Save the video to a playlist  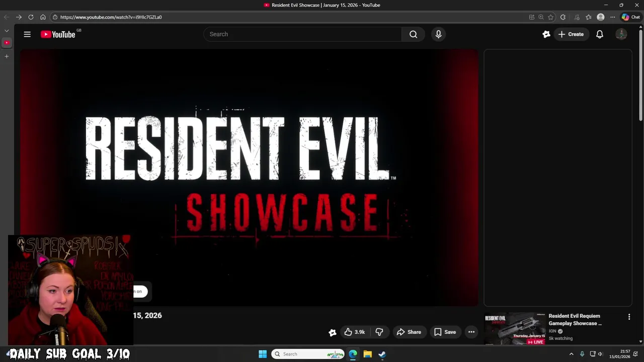coord(445,332)
